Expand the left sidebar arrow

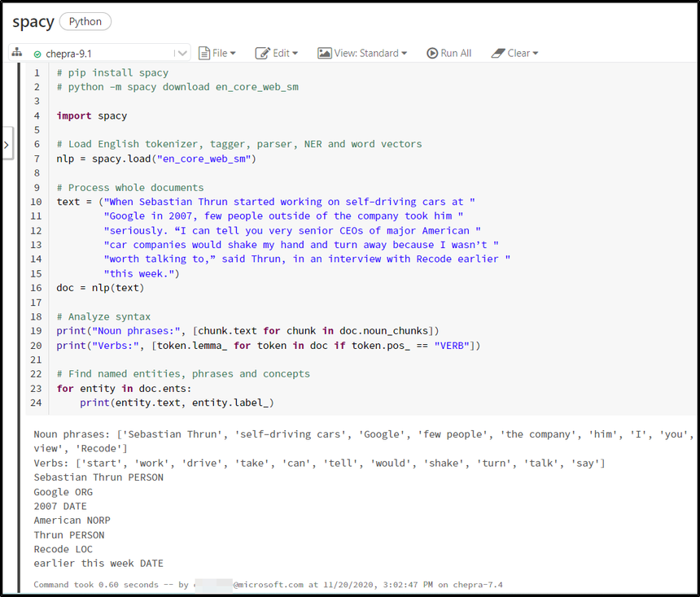[x=7, y=145]
